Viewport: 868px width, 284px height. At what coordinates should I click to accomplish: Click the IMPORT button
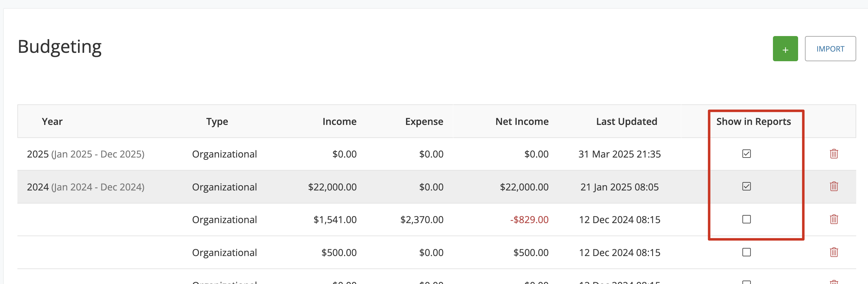(x=830, y=49)
